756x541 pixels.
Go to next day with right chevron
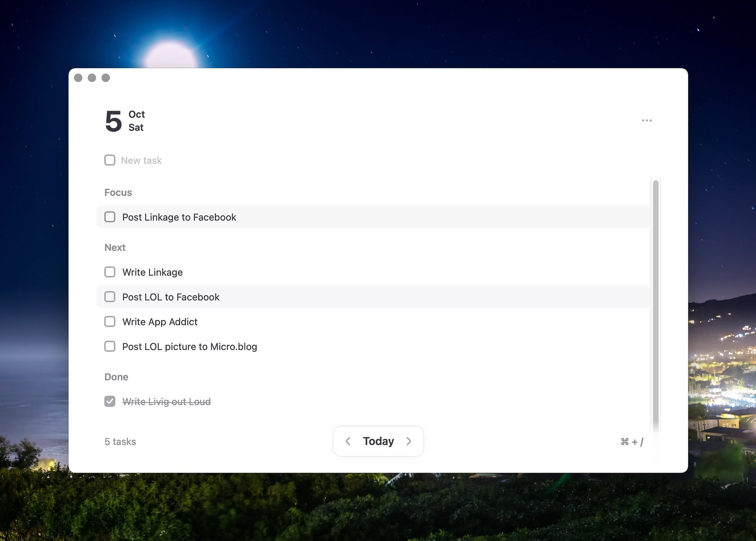[409, 441]
